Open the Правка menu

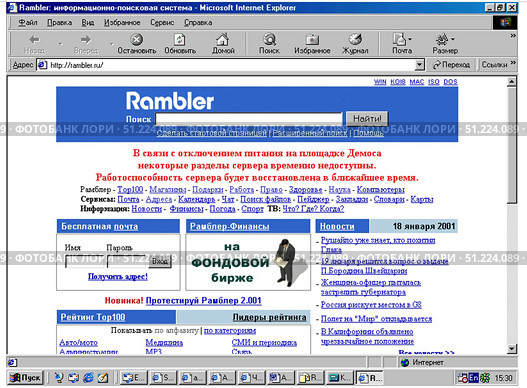pyautogui.click(x=59, y=23)
